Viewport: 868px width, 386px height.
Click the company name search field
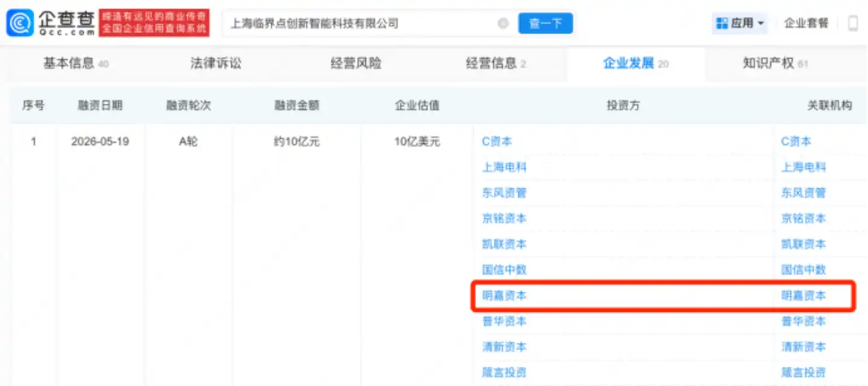pyautogui.click(x=368, y=24)
